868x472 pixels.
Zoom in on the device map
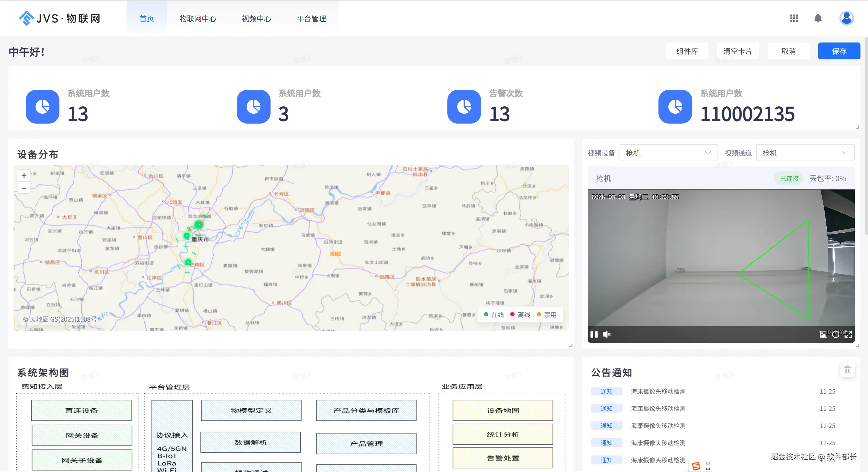(24, 175)
